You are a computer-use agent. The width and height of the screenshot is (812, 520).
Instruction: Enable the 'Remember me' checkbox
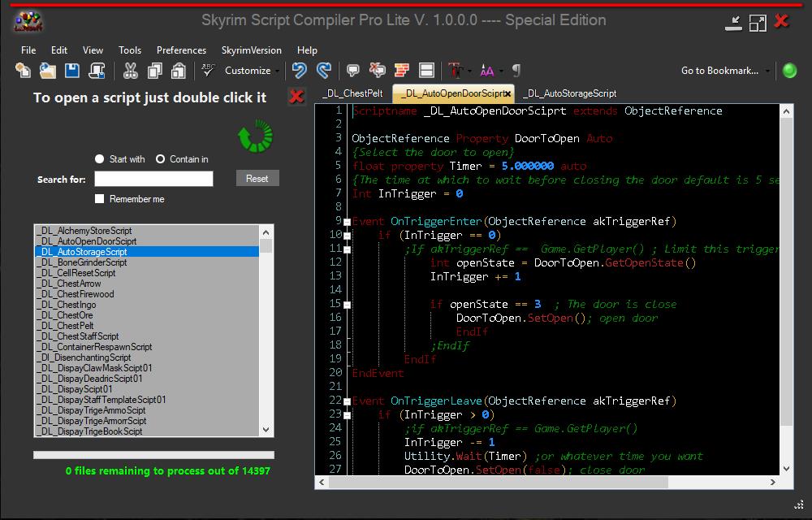coord(100,199)
